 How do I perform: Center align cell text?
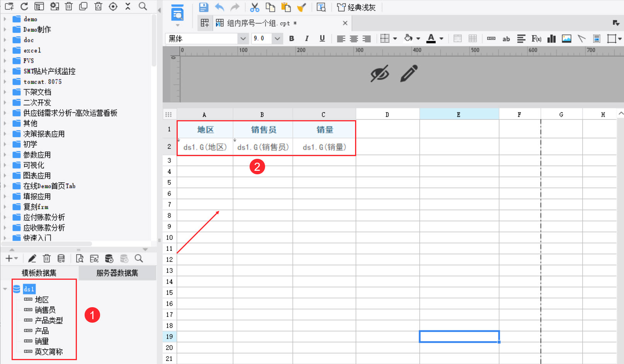click(x=354, y=39)
